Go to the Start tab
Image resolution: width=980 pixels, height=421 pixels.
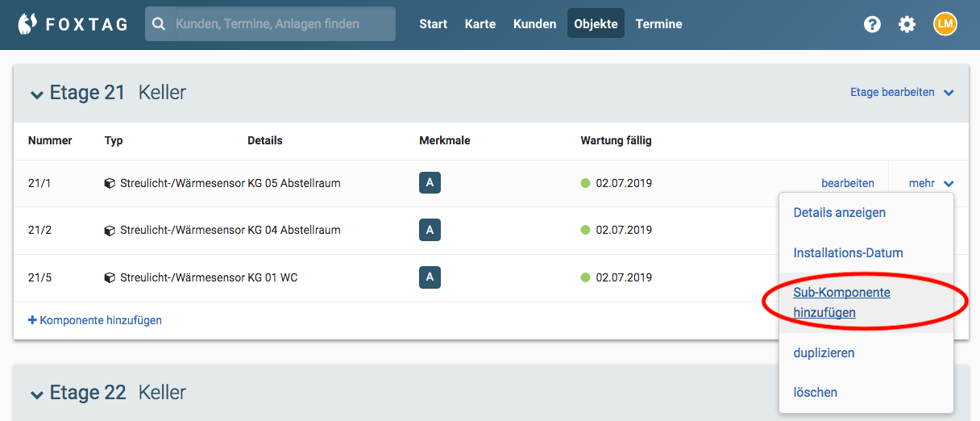(433, 24)
